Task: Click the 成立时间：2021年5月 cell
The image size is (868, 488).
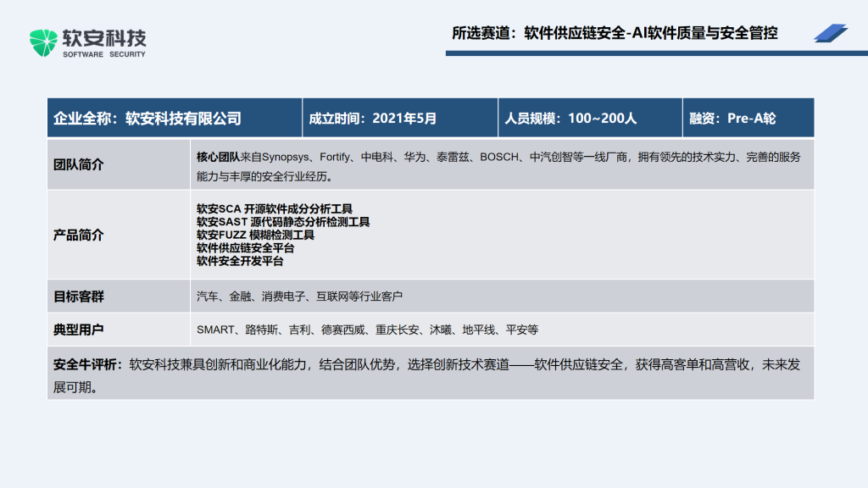Action: coord(400,118)
